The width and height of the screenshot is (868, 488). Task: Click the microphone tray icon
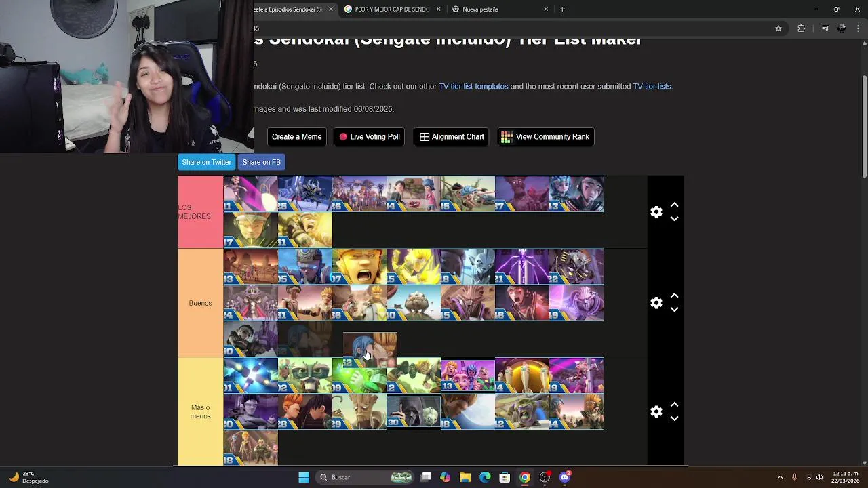(794, 477)
